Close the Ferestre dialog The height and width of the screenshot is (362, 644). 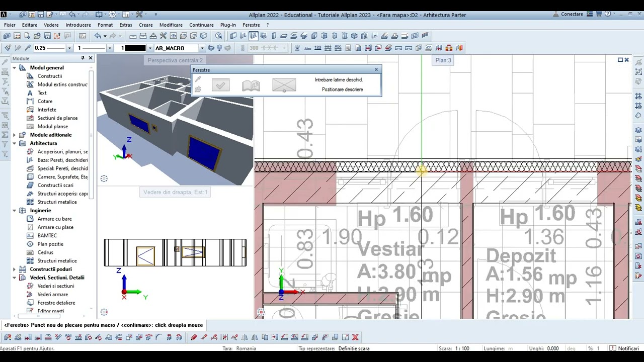pyautogui.click(x=376, y=70)
